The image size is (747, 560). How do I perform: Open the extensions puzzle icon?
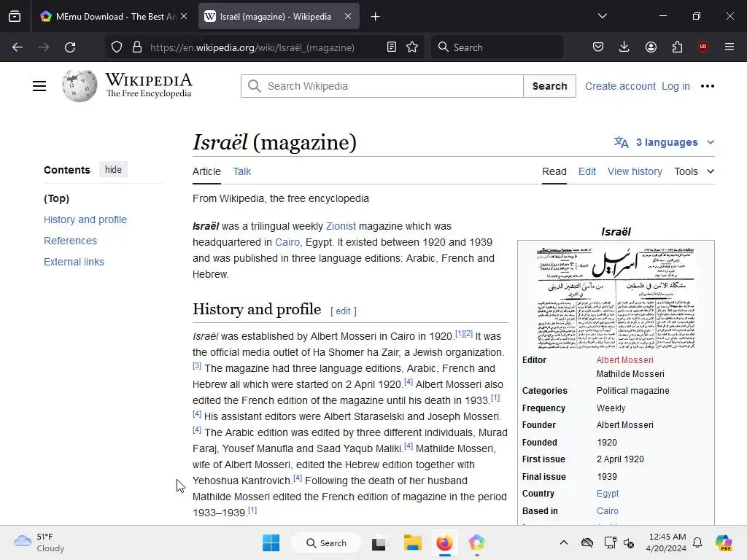(677, 47)
